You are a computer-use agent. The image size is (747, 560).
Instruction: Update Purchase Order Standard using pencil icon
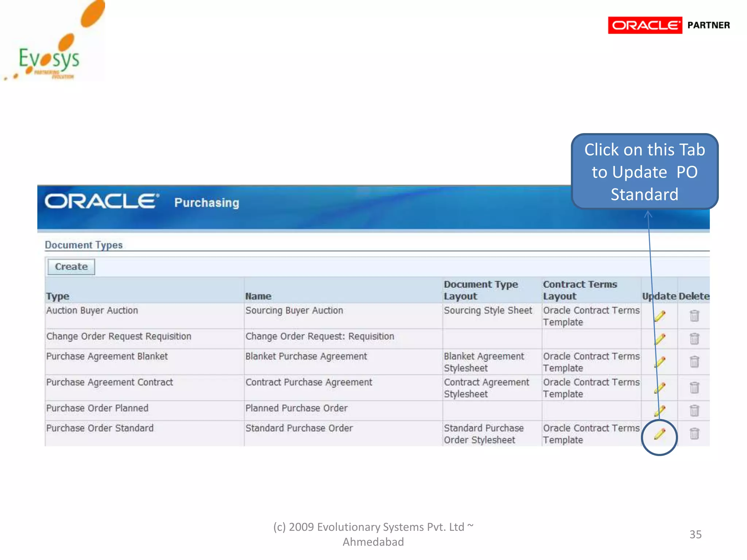click(659, 433)
